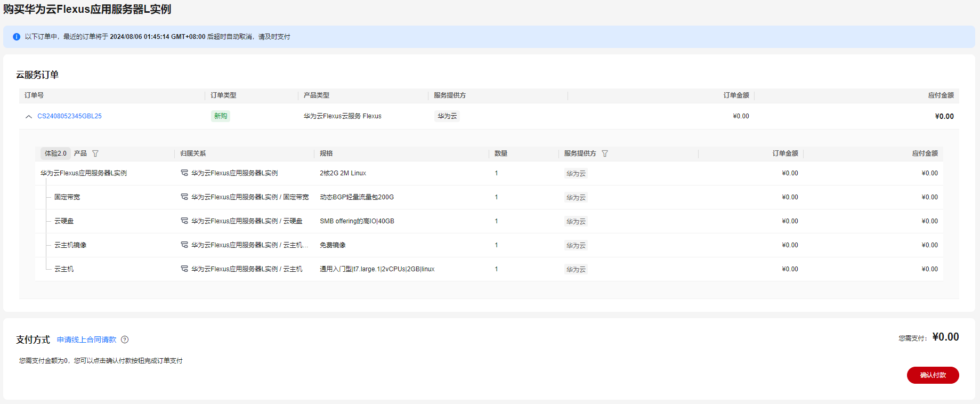Filter products with funnel icon
This screenshot has width=980, height=404.
95,153
